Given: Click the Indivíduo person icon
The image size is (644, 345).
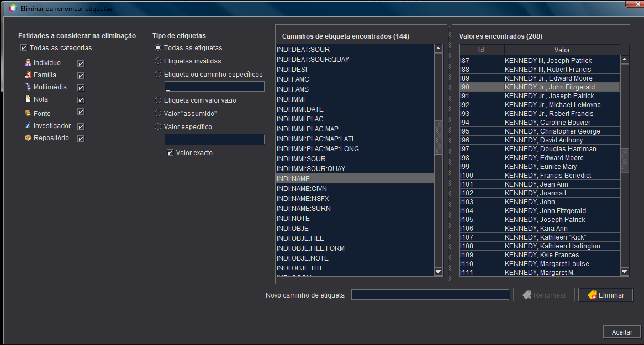Looking at the screenshot, I should coord(28,63).
